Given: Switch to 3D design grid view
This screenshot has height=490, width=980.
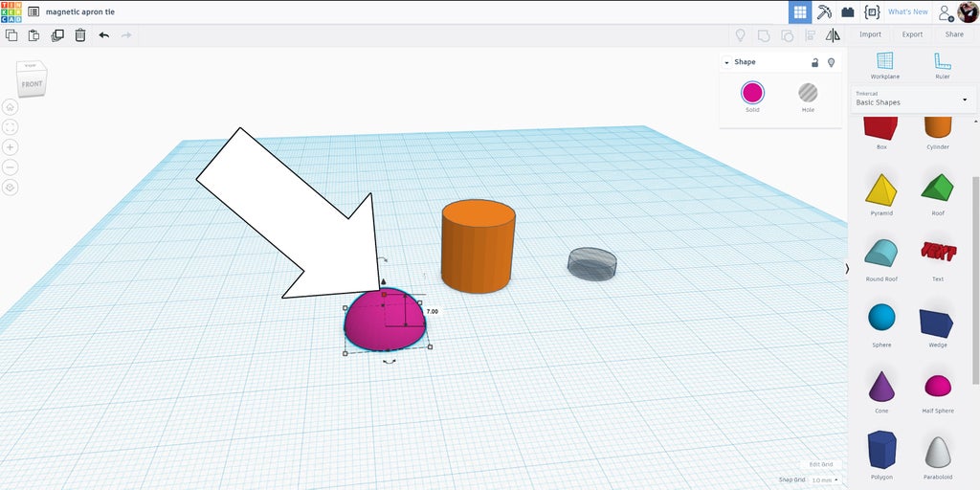Looking at the screenshot, I should click(800, 11).
